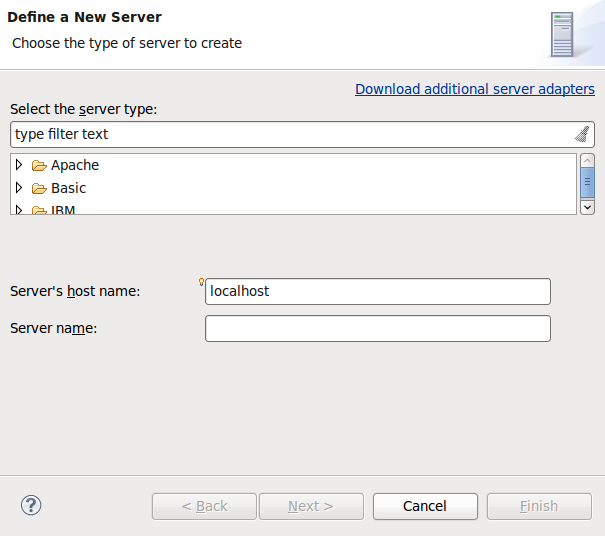
Task: Click the clear filter broom icon
Action: [x=582, y=134]
